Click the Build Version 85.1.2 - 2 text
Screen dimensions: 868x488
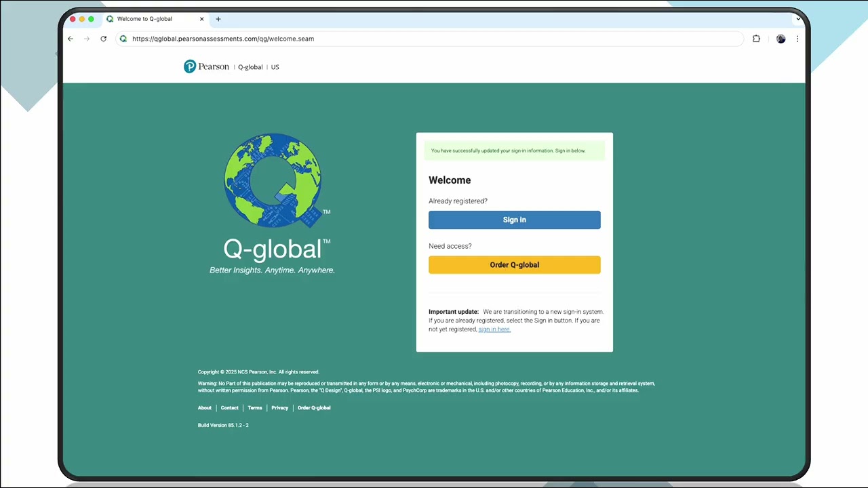(x=223, y=426)
